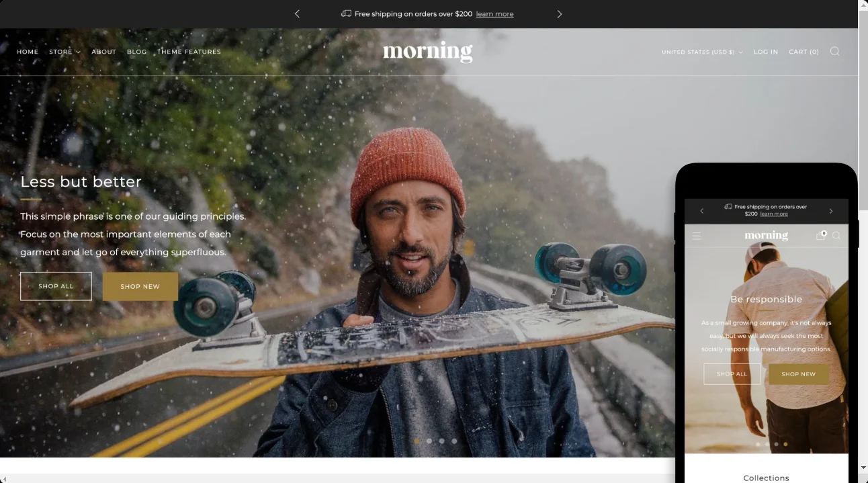This screenshot has width=868, height=483.
Task: Open the Theme Features menu item
Action: tap(189, 52)
